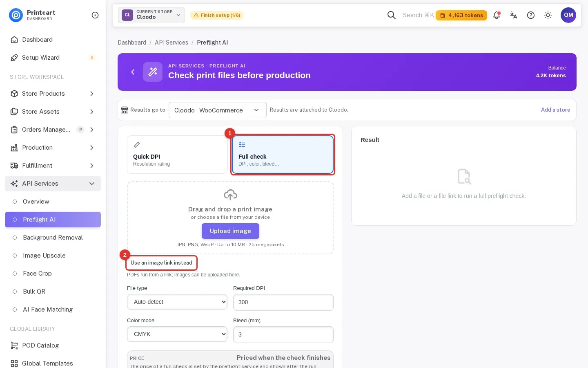
Task: Click the Dashboard home icon in sidebar
Action: point(14,40)
